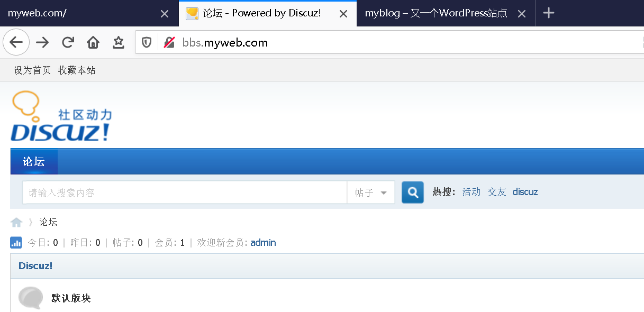Open the browser home page icon
This screenshot has width=644, height=312.
[x=93, y=42]
